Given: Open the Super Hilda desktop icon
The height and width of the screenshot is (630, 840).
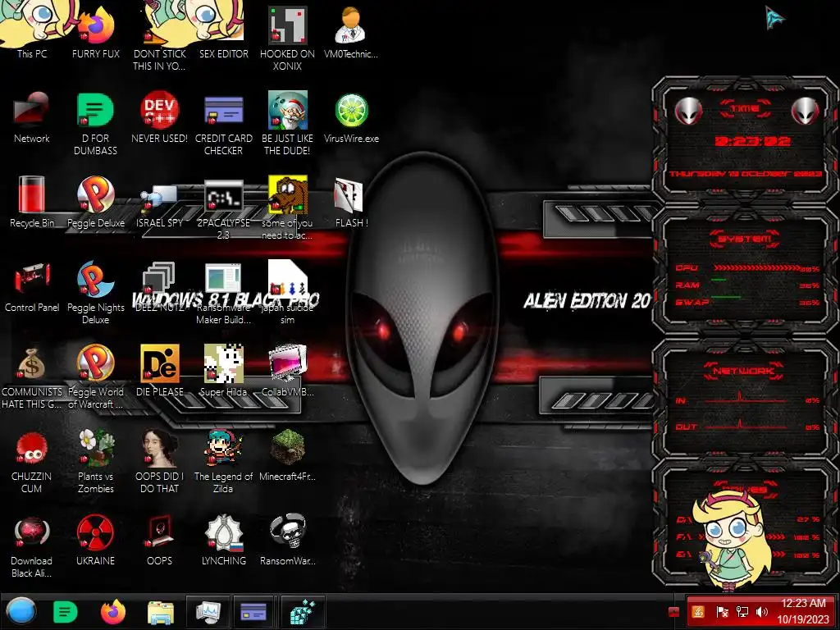Looking at the screenshot, I should 223,370.
